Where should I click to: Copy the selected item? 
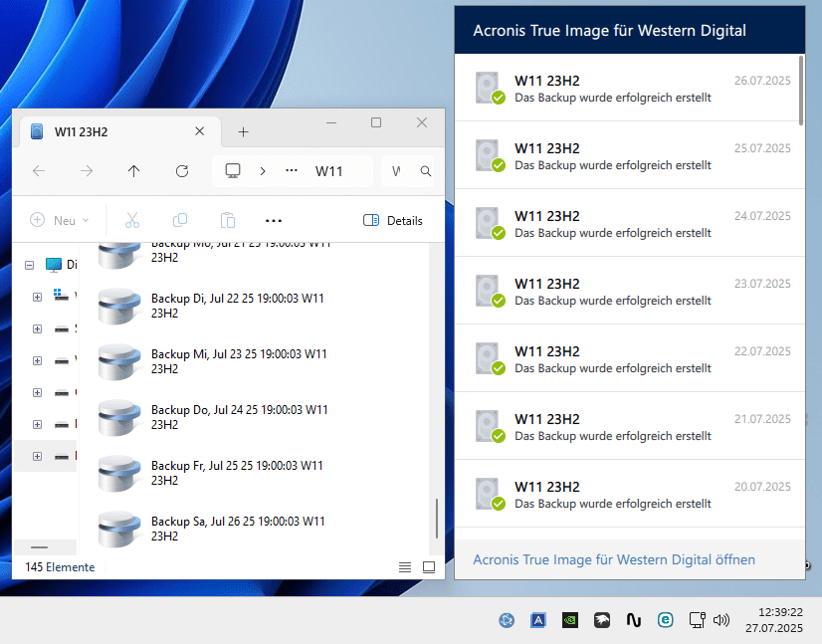coord(180,220)
